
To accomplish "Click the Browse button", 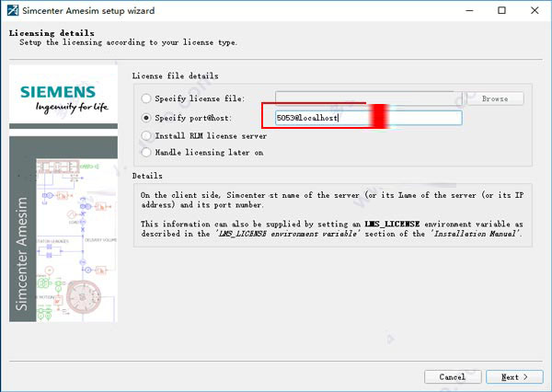I will pos(495,98).
